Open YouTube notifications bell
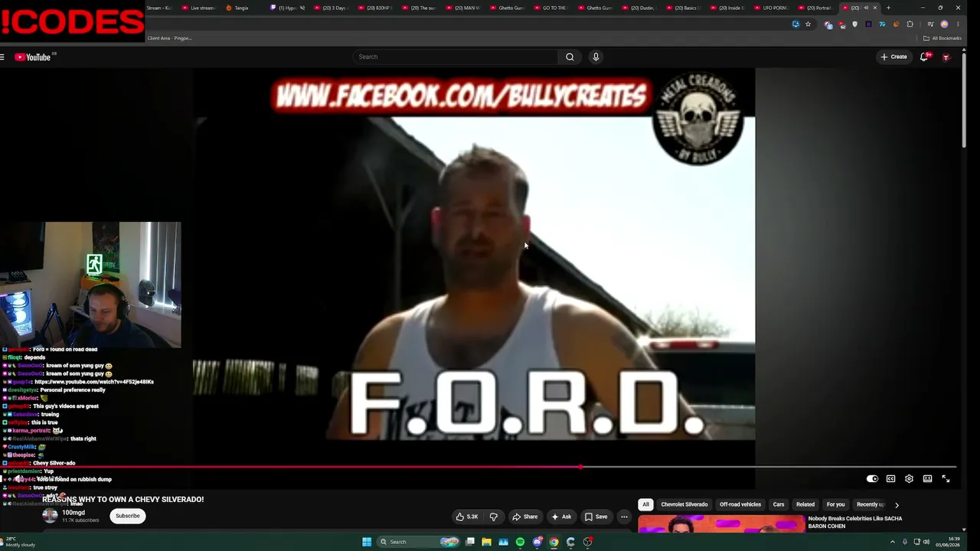This screenshot has height=551, width=980. tap(924, 57)
